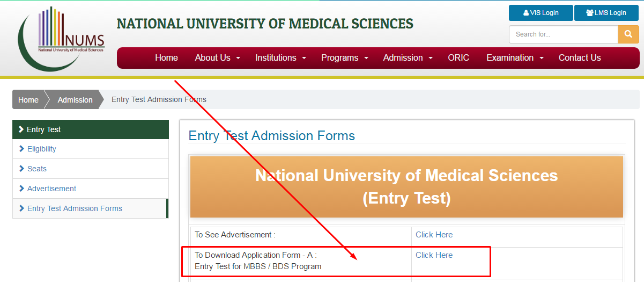This screenshot has height=282, width=644.
Task: Expand the Institutions dropdown menu
Action: click(x=280, y=58)
